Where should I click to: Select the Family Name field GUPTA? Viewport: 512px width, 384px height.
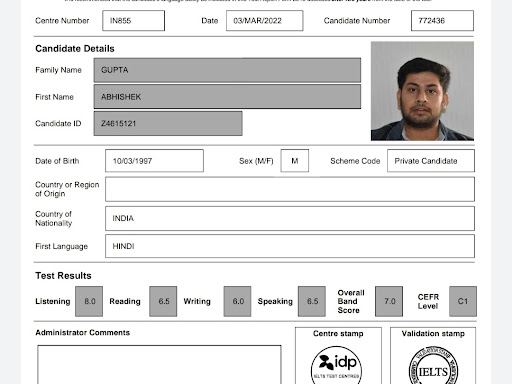pyautogui.click(x=227, y=70)
